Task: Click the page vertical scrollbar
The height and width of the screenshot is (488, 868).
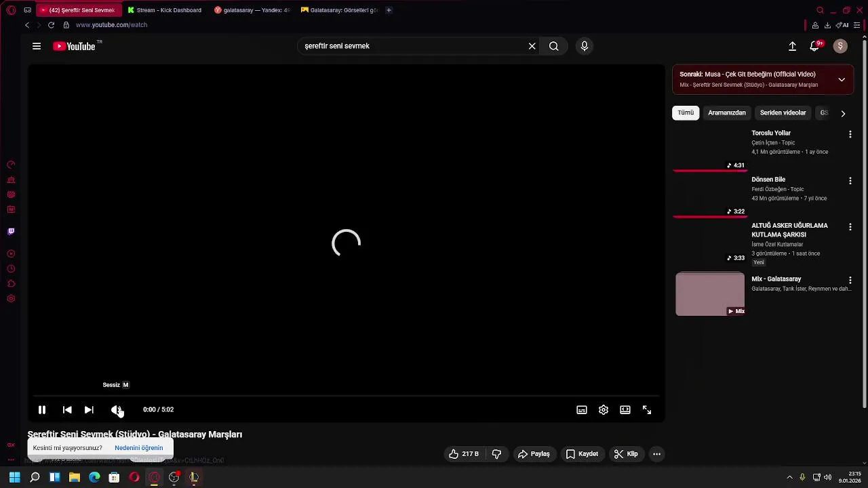Action: point(864,224)
